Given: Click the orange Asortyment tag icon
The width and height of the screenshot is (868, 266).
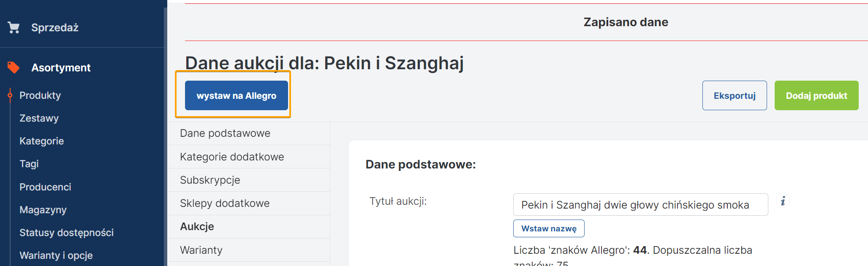Looking at the screenshot, I should [14, 68].
